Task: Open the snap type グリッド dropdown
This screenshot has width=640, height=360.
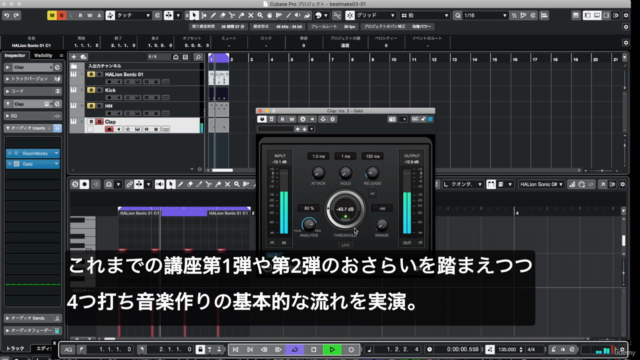Action: coord(376,16)
